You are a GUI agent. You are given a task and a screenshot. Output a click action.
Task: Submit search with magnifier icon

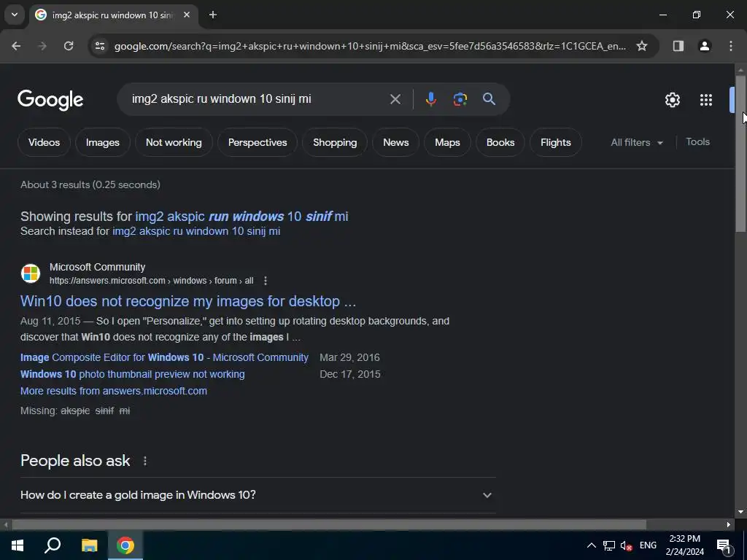[489, 99]
